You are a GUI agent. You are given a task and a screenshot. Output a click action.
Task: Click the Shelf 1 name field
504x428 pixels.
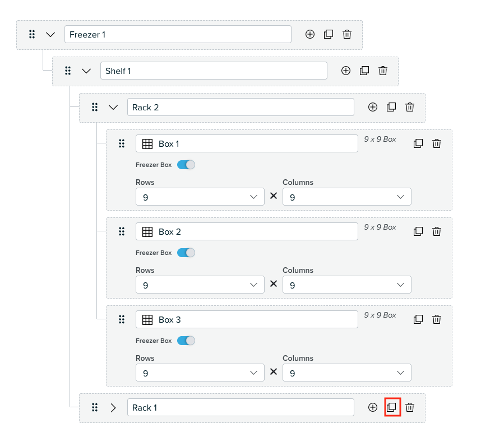214,71
